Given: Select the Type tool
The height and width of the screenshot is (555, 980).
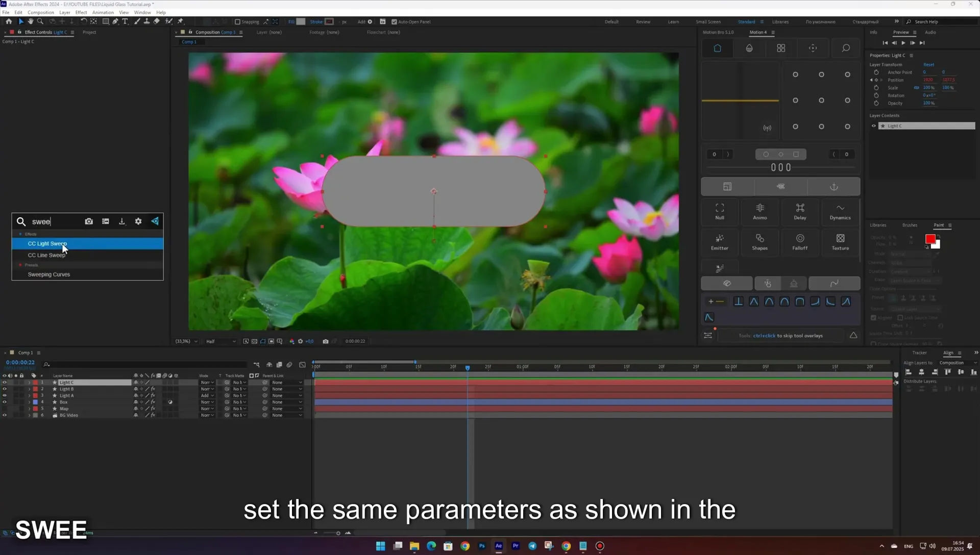Looking at the screenshot, I should (x=125, y=21).
